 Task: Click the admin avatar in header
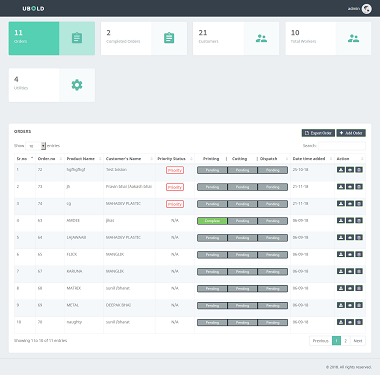tap(367, 9)
